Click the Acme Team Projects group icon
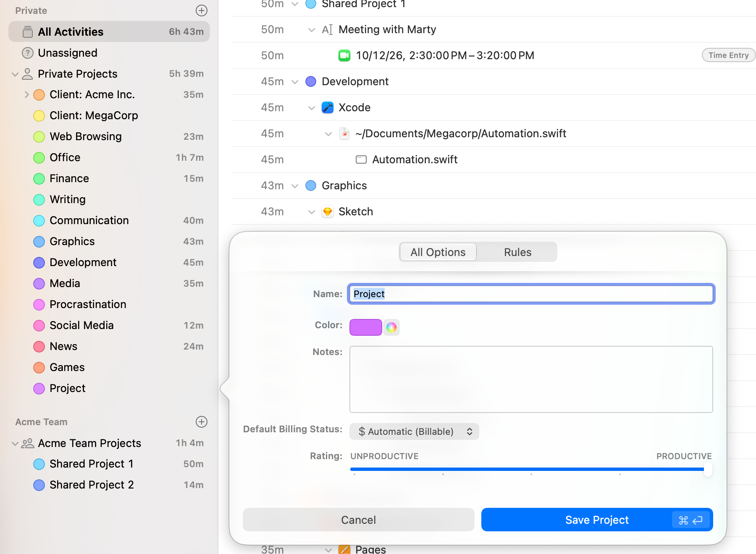The height and width of the screenshot is (554, 756). point(28,443)
